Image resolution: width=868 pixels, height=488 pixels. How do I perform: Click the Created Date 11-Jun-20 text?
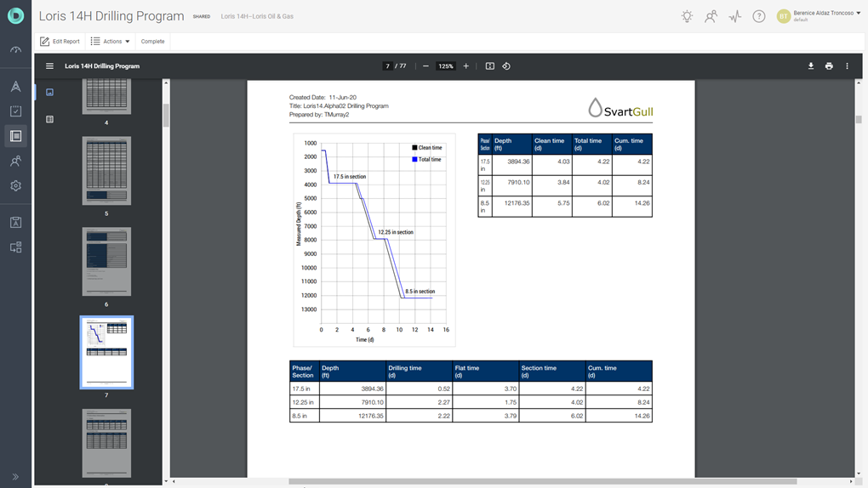323,98
